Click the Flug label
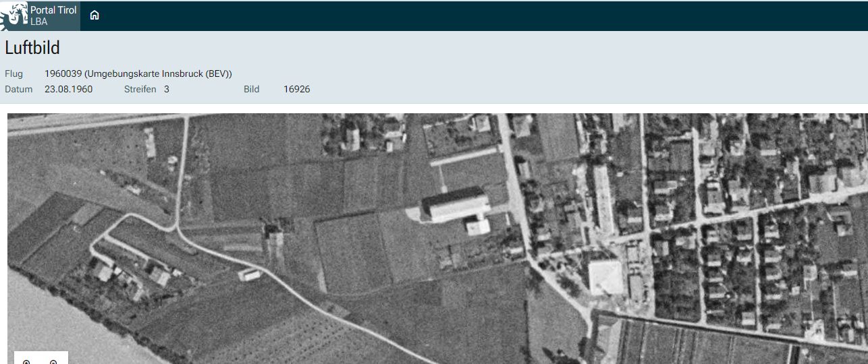The image size is (868, 364). (x=13, y=73)
